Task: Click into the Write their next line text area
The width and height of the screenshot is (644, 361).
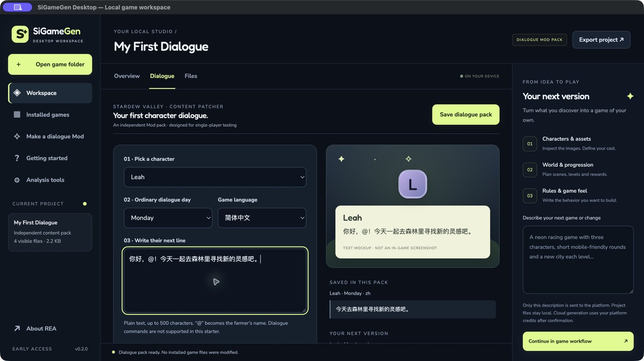Action: pyautogui.click(x=215, y=280)
